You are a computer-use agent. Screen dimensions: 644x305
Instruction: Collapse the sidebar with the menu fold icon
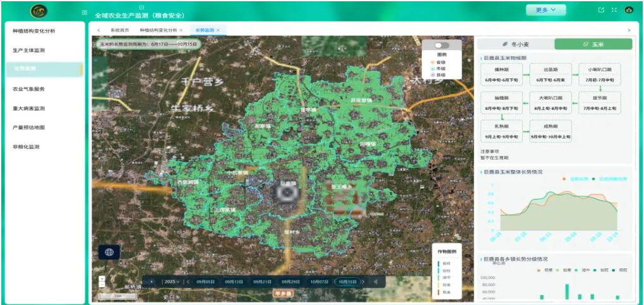coord(85,13)
